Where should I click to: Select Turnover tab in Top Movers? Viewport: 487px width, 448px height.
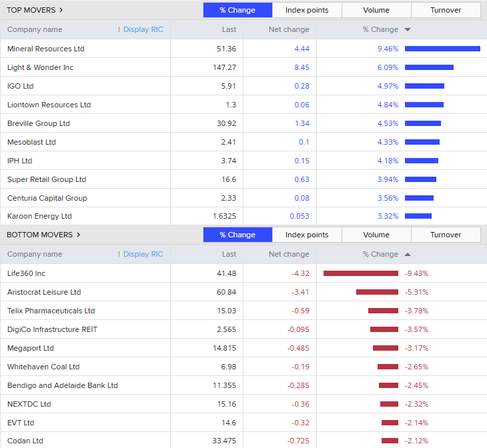point(446,10)
